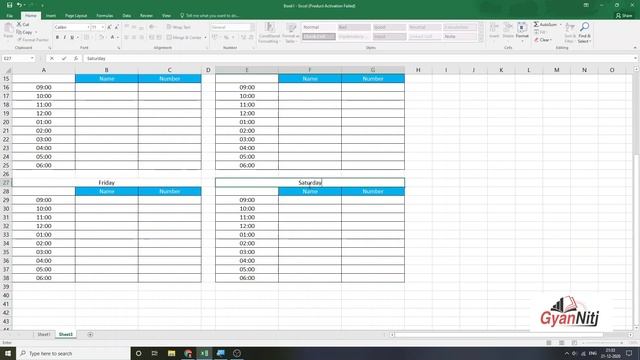Apply the Good cell style
This screenshot has width=640, height=360.
[389, 27]
